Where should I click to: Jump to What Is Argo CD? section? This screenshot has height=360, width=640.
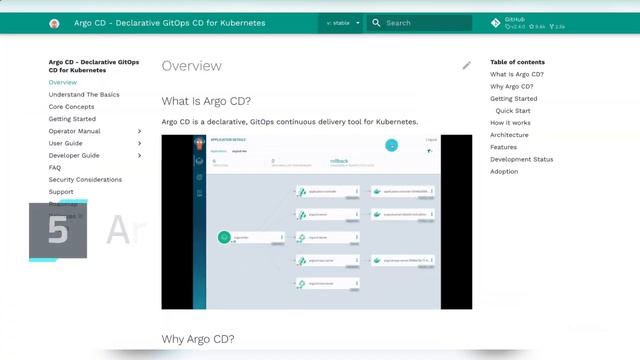click(517, 74)
